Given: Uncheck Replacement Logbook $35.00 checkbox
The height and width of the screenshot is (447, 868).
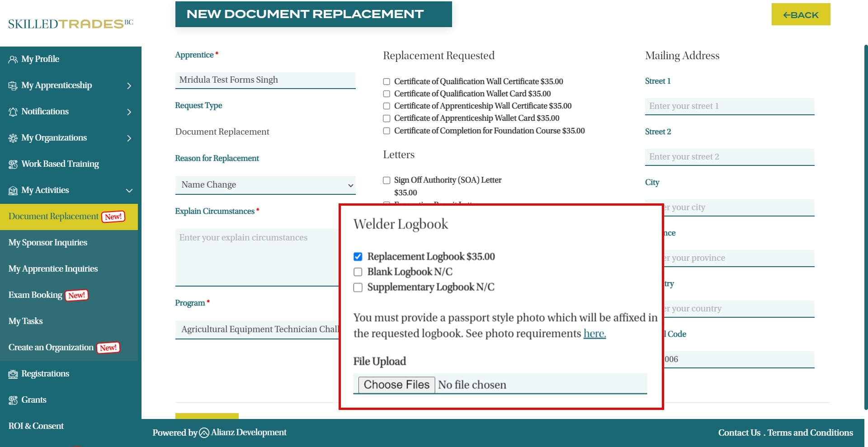Looking at the screenshot, I should click(358, 257).
